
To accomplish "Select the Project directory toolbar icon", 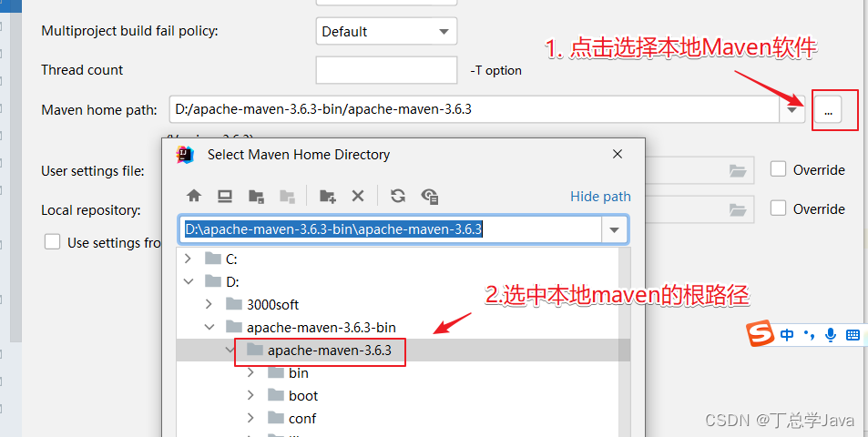I will pos(256,196).
